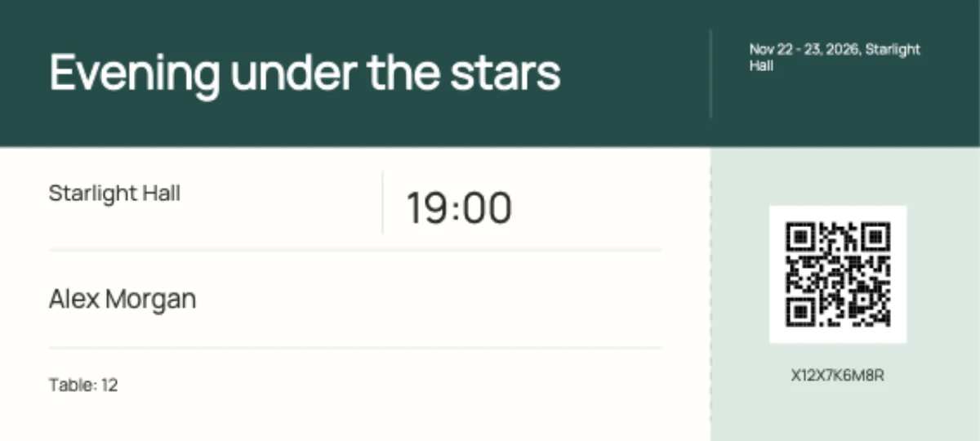
Task: Click the separator line below Starlight Hall
Action: coord(355,250)
